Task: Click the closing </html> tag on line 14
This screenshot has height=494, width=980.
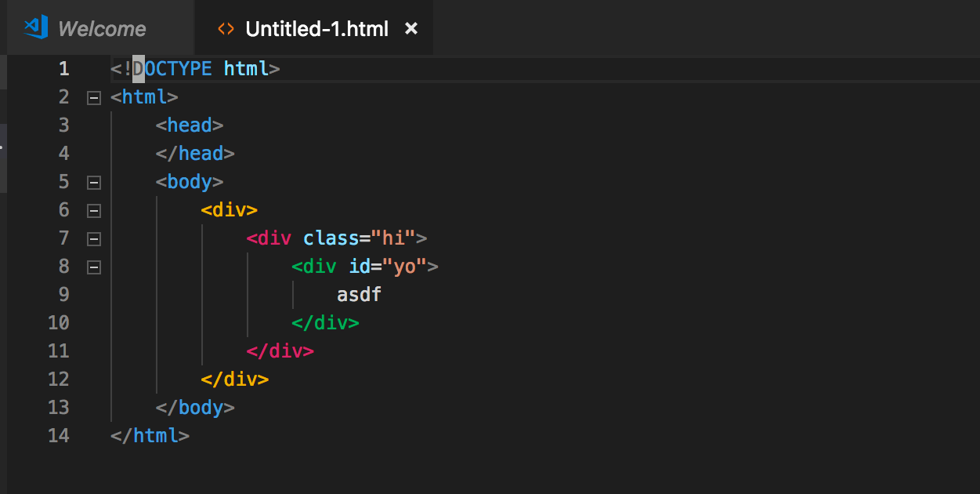Action: point(150,436)
